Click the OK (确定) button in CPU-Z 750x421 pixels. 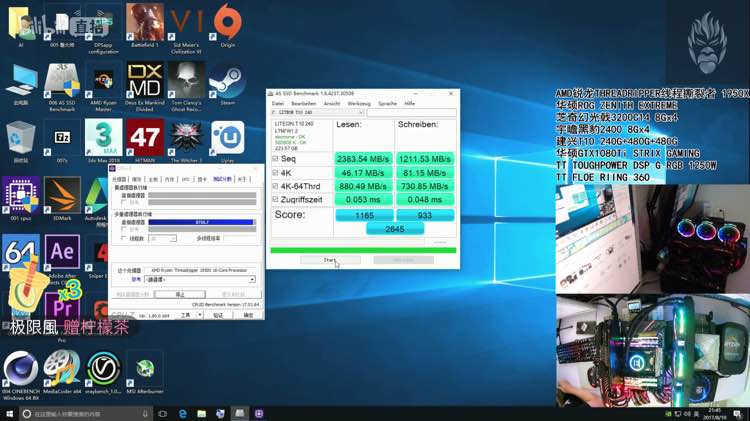point(248,315)
